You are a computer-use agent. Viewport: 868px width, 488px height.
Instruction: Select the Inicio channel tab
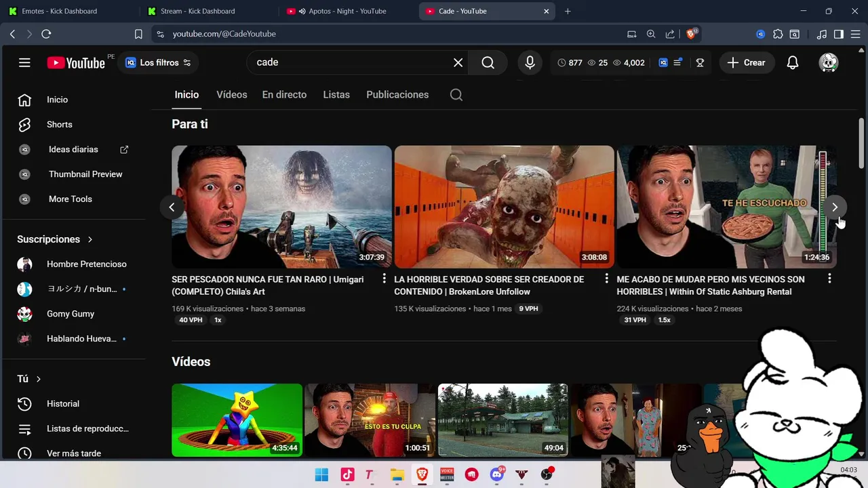186,95
